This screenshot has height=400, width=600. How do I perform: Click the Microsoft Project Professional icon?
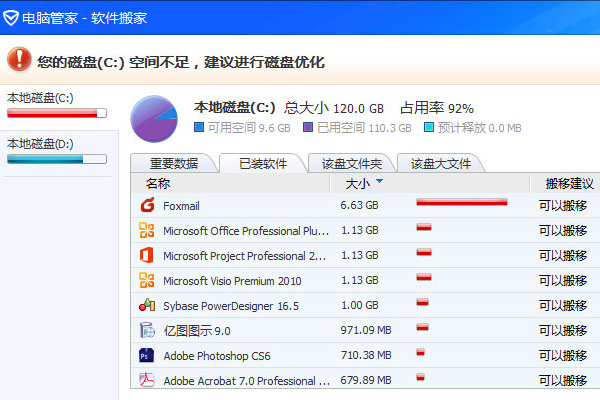click(x=147, y=255)
